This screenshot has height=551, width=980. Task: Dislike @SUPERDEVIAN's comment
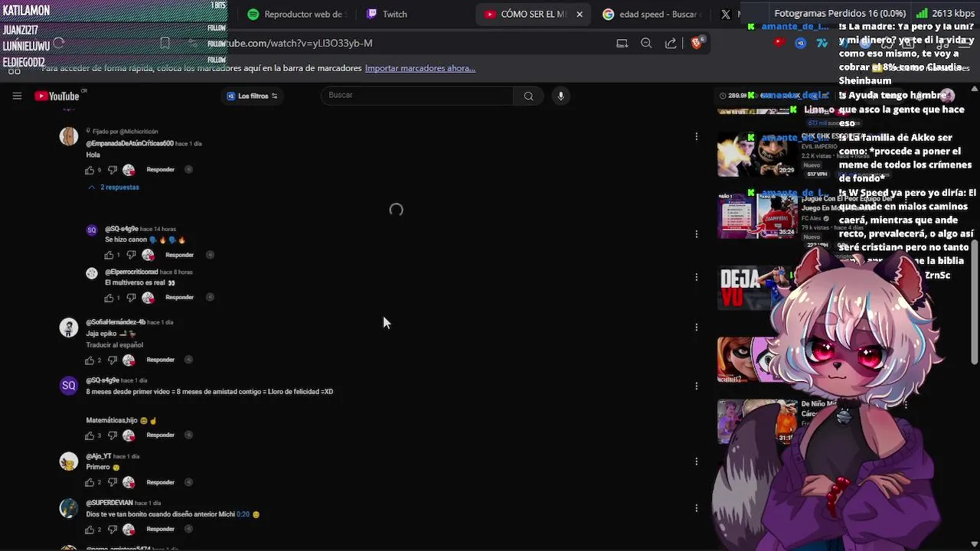(113, 530)
